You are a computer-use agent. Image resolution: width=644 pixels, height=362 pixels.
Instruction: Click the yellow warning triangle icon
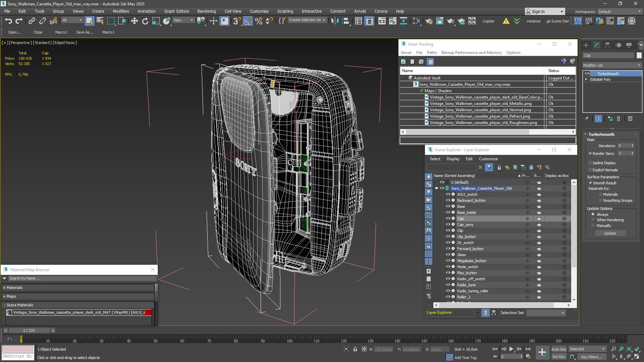pyautogui.click(x=506, y=21)
